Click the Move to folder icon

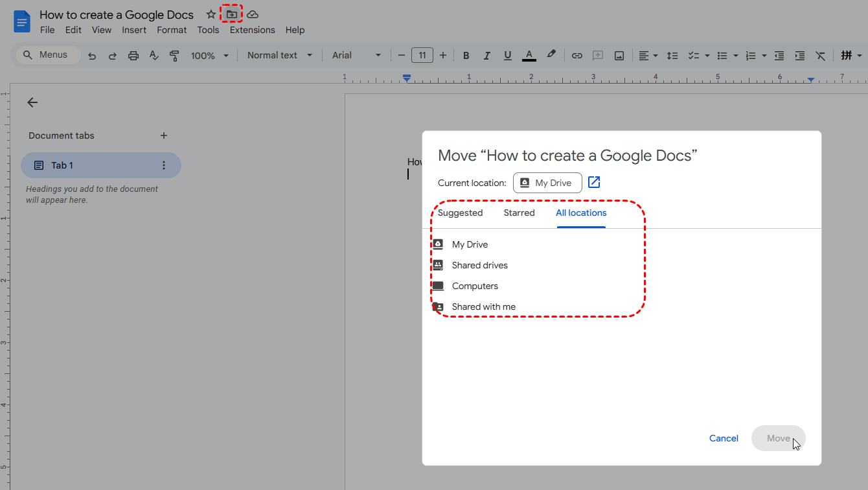(x=231, y=14)
